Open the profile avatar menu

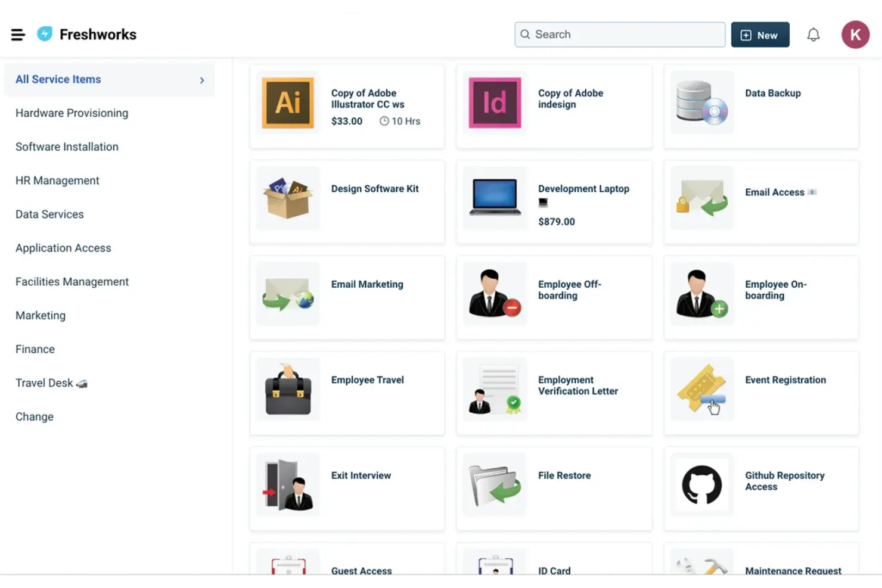pos(855,34)
